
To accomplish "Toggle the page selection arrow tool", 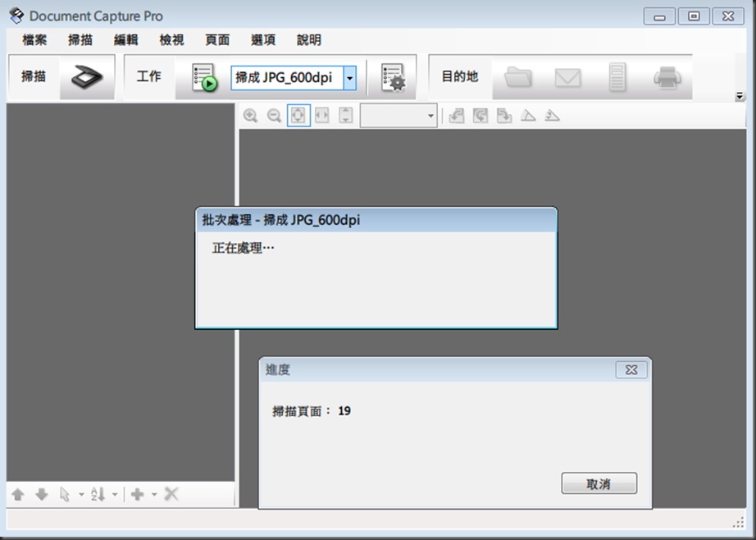I will (66, 494).
